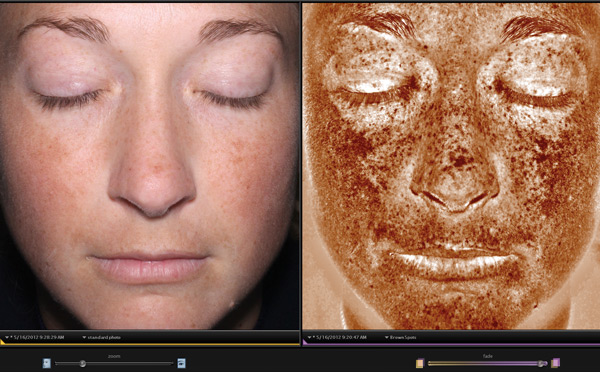
Task: Open the Brown Spots view dropdown
Action: (x=401, y=338)
